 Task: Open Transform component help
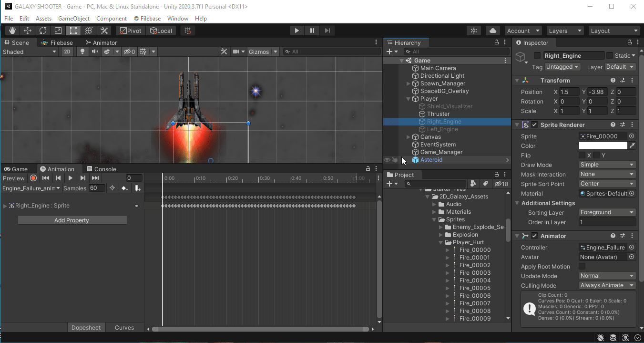pos(613,81)
